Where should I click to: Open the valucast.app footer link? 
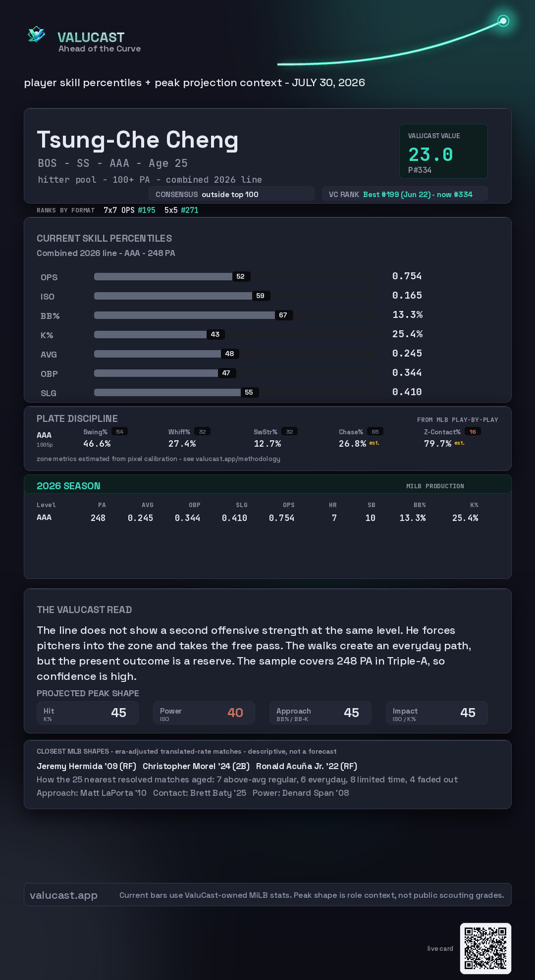point(63,895)
